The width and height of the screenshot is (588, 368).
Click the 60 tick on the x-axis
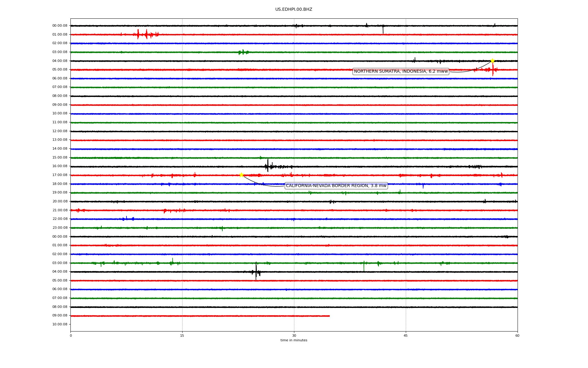(517, 335)
